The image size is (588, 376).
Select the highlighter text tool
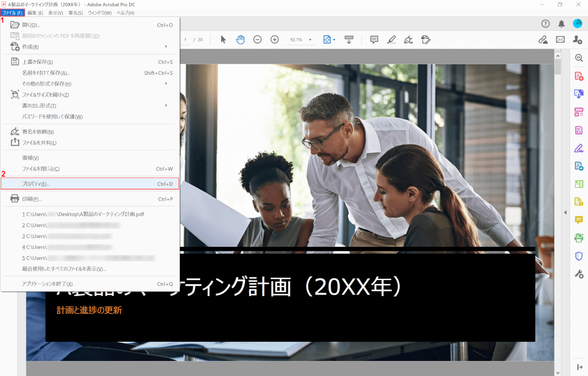point(392,39)
